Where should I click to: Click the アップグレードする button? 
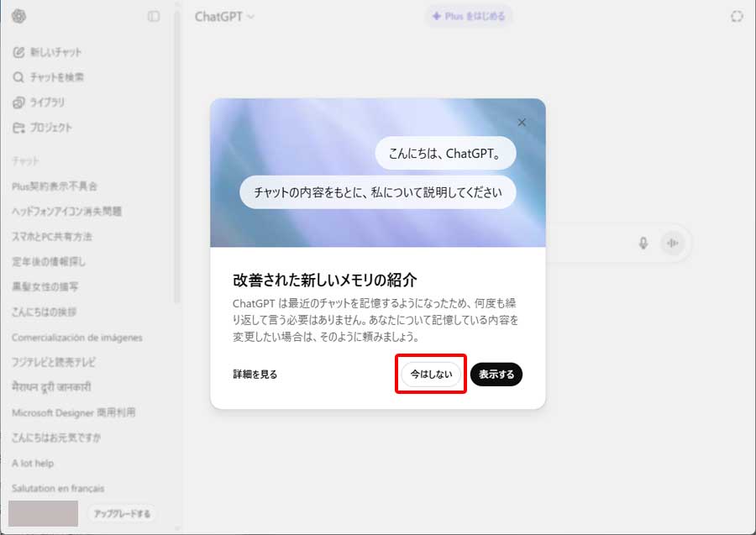[122, 513]
